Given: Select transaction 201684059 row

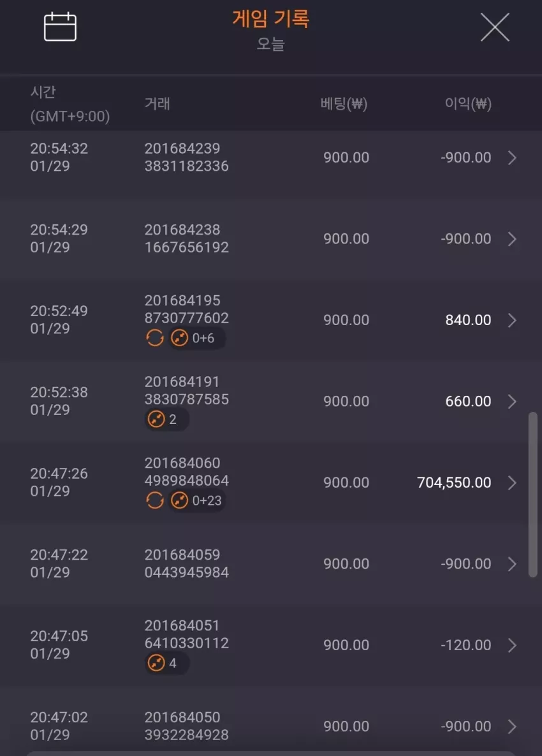Looking at the screenshot, I should [x=271, y=563].
